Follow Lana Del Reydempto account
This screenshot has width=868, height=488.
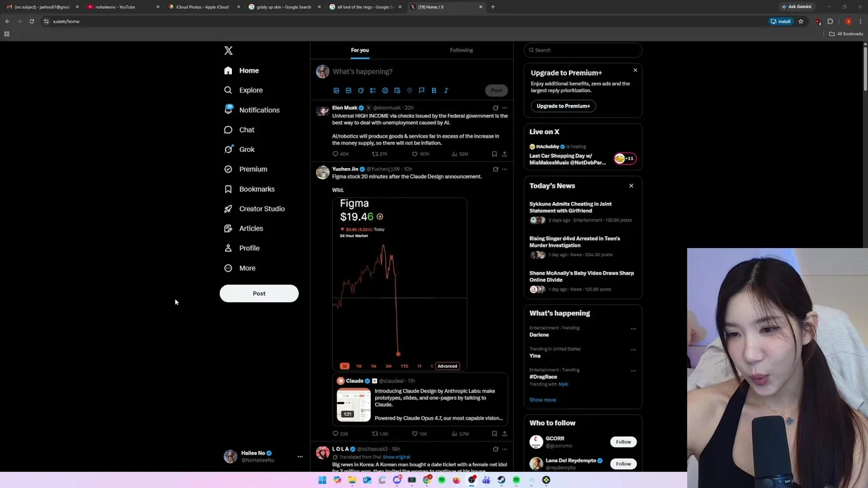tap(623, 464)
